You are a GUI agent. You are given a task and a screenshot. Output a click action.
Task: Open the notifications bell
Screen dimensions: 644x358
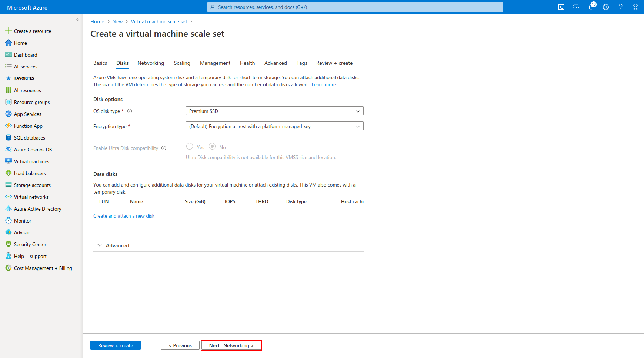tap(591, 7)
